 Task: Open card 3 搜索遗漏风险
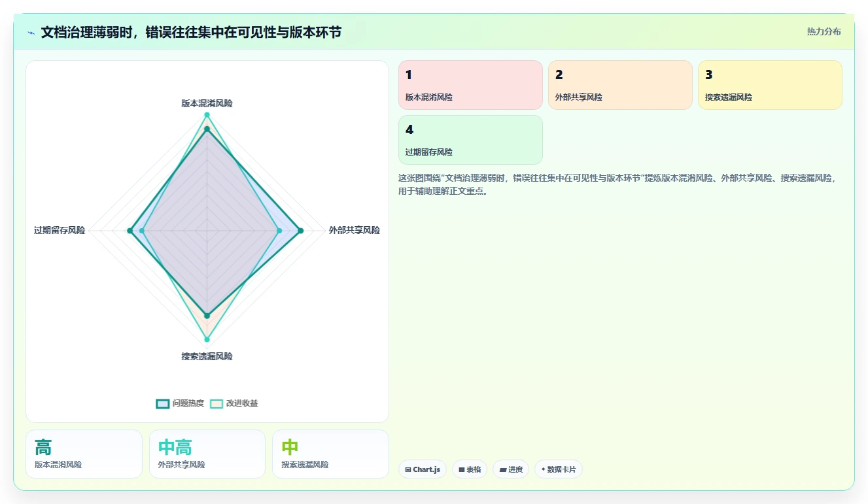click(x=770, y=85)
